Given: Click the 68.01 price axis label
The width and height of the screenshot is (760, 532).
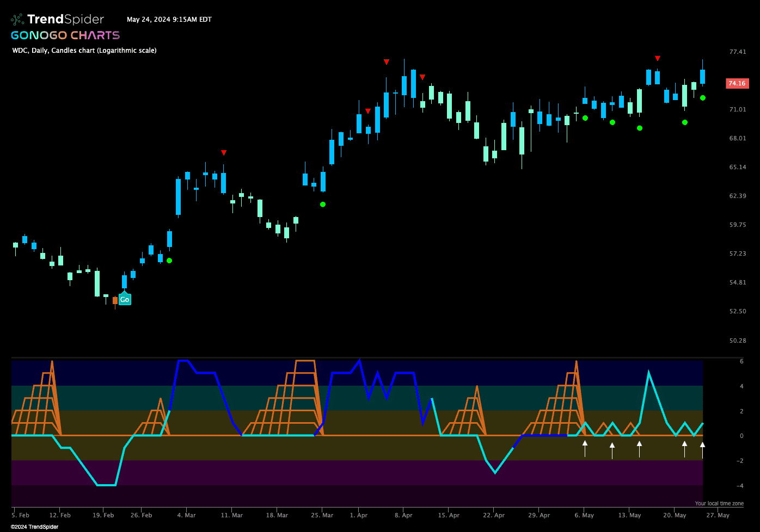Looking at the screenshot, I should [x=738, y=138].
